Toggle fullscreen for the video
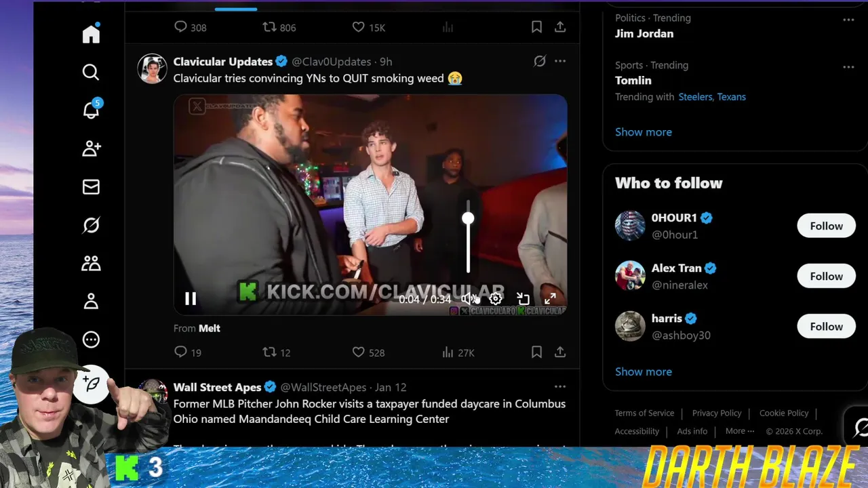This screenshot has height=488, width=868. click(x=550, y=298)
